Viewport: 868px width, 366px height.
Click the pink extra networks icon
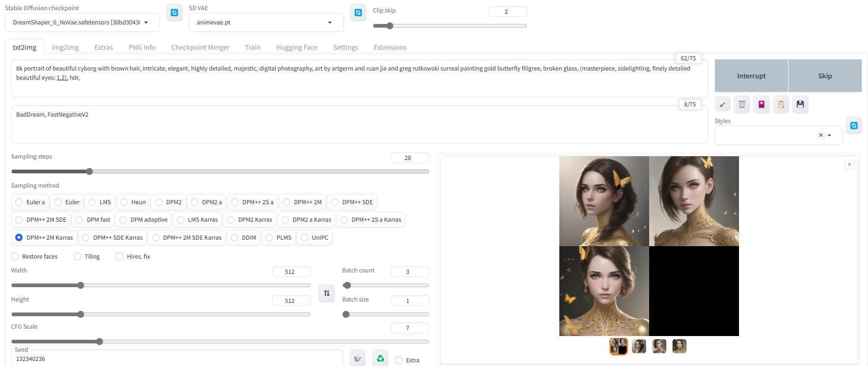[x=761, y=105]
